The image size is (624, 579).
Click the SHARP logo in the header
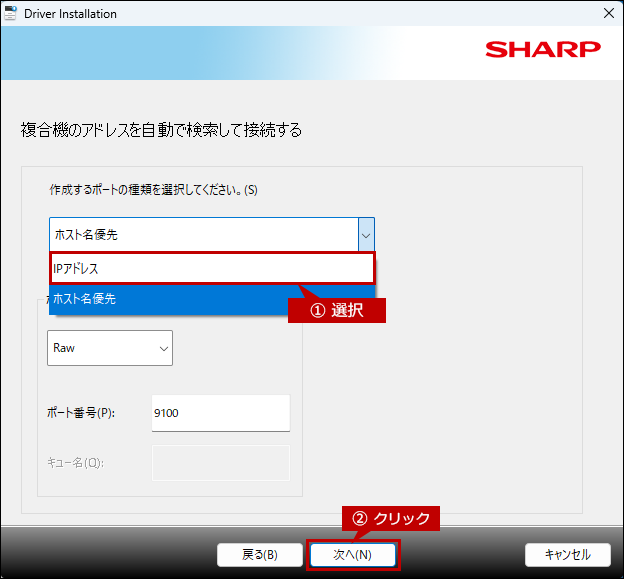tap(543, 49)
